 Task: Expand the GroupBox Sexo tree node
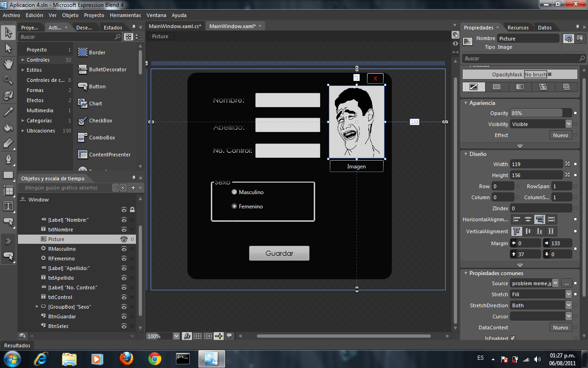coord(37,307)
